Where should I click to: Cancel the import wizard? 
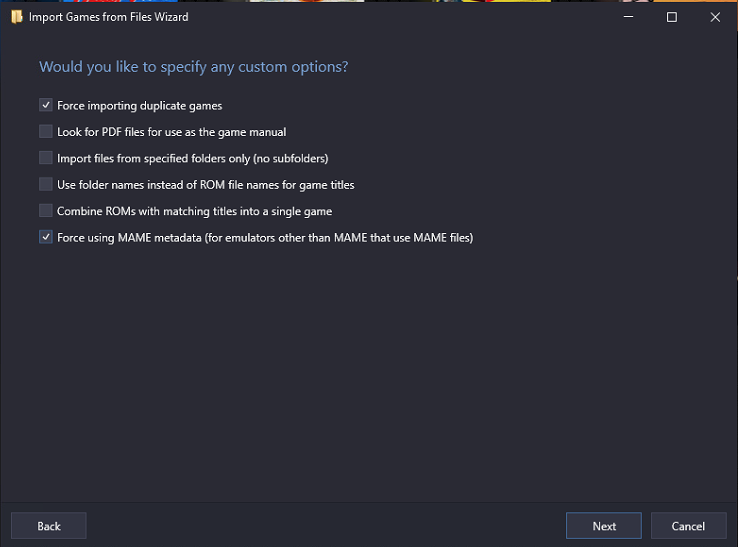coord(689,525)
